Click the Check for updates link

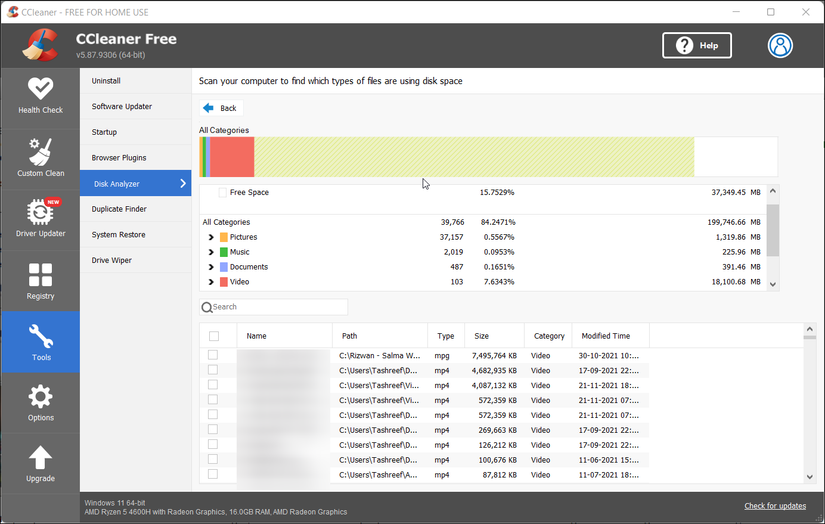774,506
